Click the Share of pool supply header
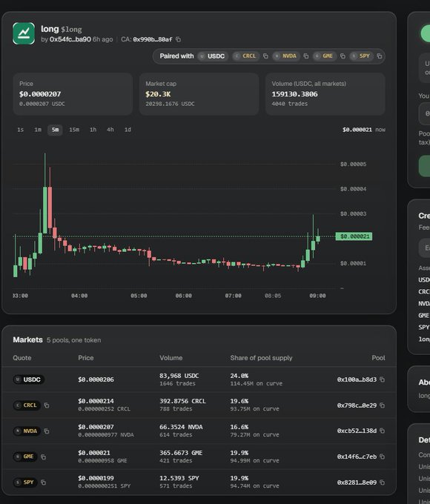The image size is (430, 504). (261, 358)
